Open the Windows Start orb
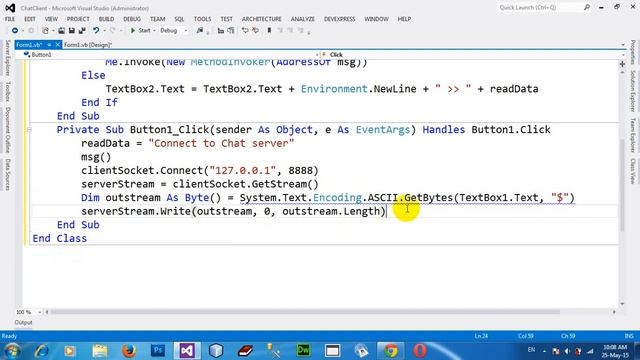 coord(12,351)
